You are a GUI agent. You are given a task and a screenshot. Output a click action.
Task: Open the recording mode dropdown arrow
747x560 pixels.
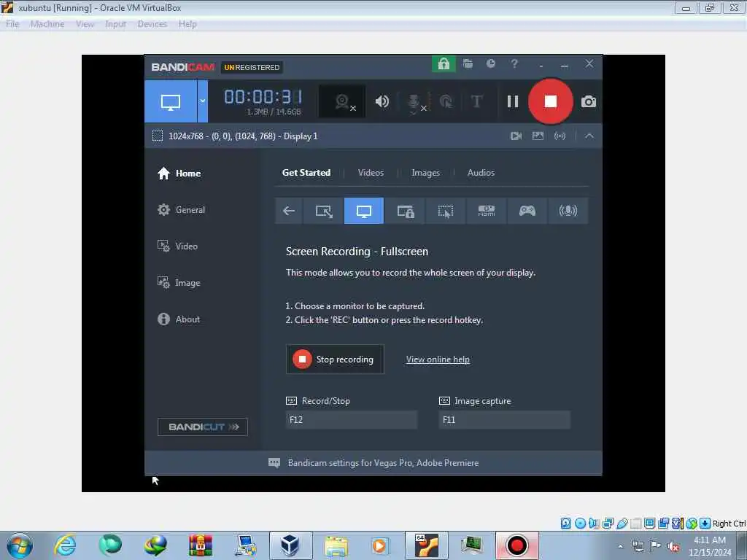click(x=203, y=101)
